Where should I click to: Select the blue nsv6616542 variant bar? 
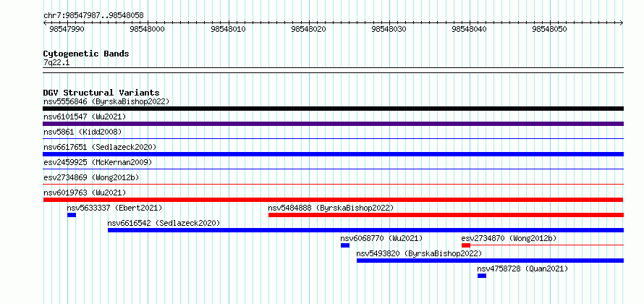(365, 230)
